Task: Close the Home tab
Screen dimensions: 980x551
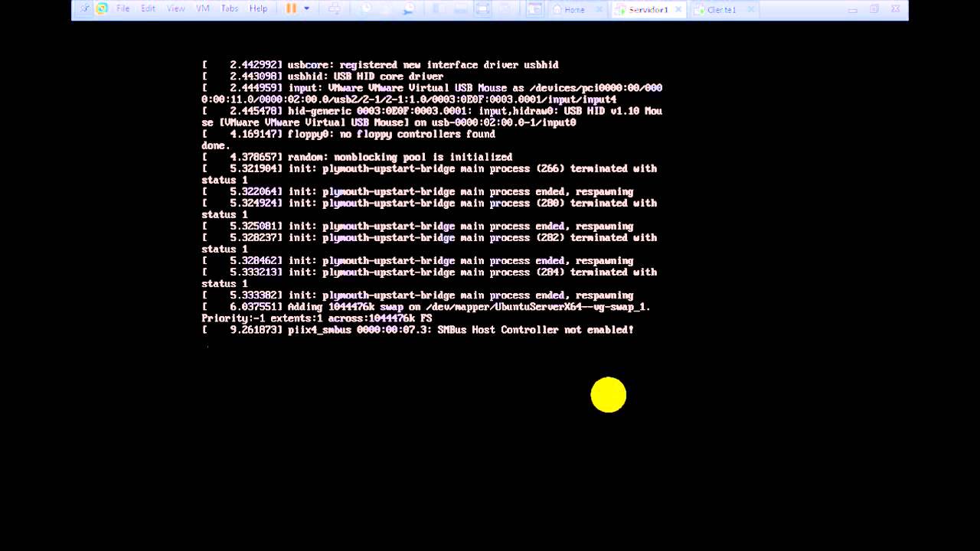Action: 599,10
